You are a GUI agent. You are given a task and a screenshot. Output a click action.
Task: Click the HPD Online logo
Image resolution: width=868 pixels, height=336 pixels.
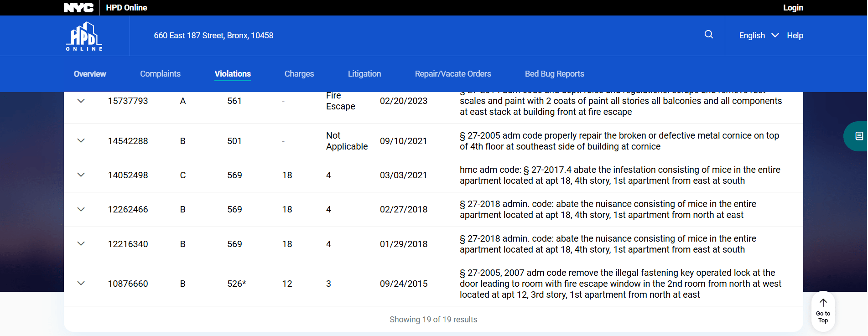point(84,36)
